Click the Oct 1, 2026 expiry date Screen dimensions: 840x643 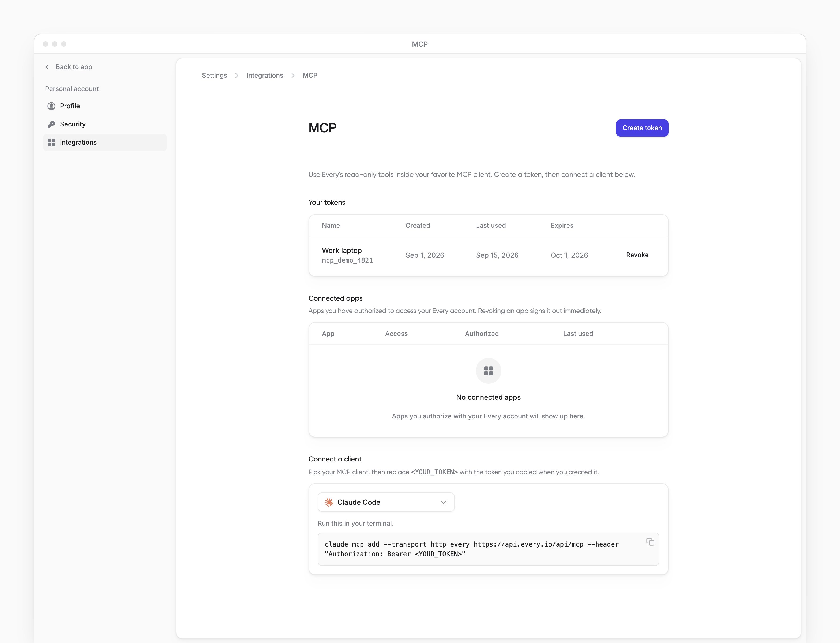tap(569, 255)
